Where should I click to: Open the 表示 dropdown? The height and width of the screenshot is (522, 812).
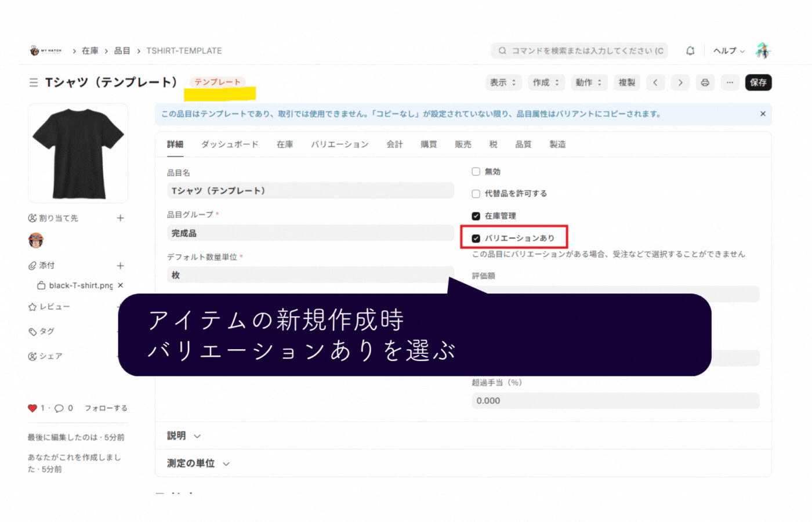click(x=503, y=82)
